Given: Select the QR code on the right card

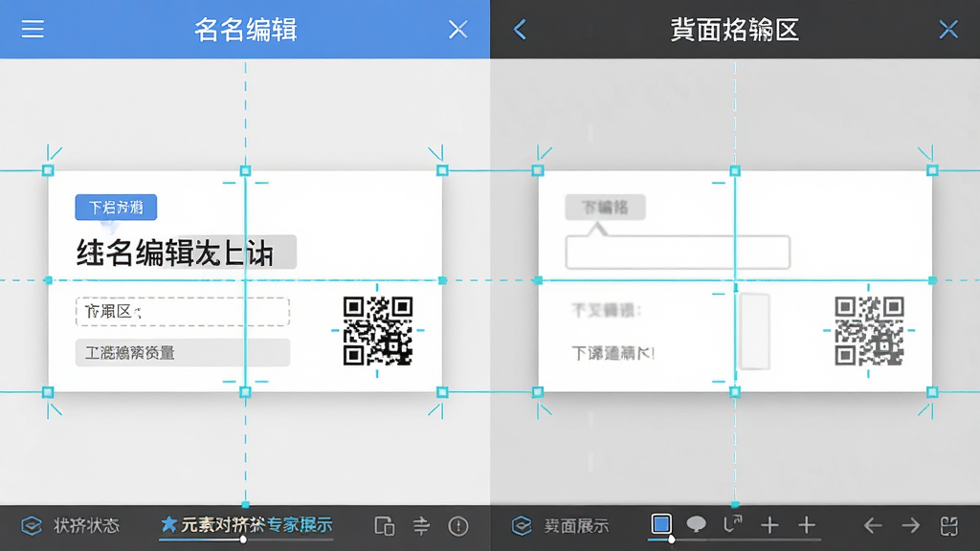Looking at the screenshot, I should pos(869,330).
